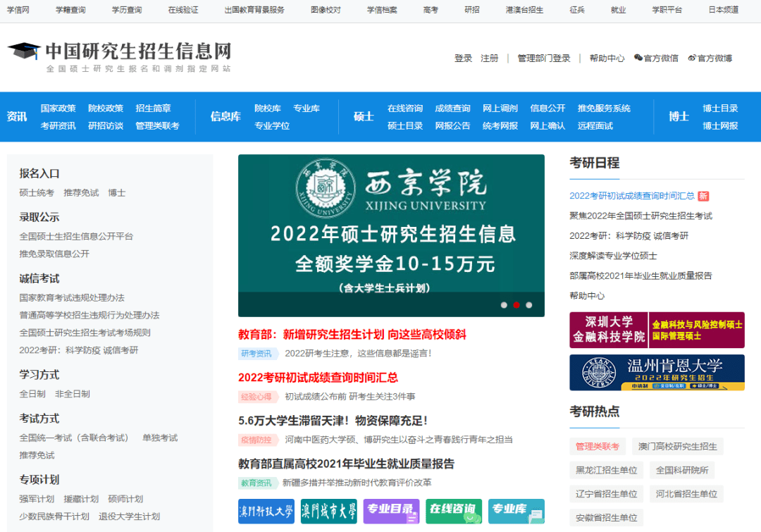Select the third carousel dot indicator
761x532 pixels.
click(x=529, y=305)
